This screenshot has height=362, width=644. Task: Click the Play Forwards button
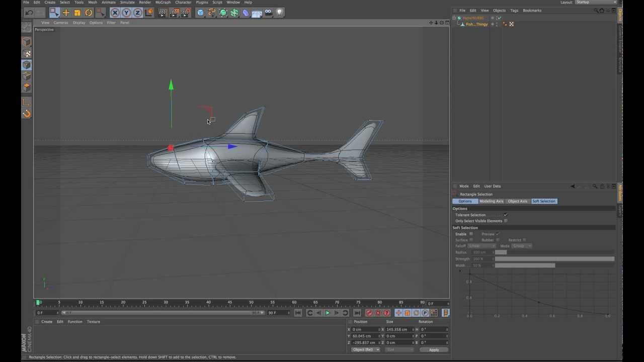click(x=328, y=313)
